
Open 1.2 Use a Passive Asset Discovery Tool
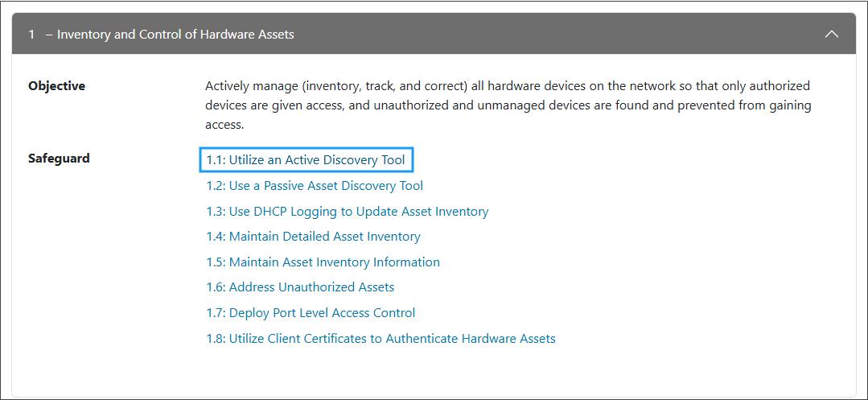[315, 186]
